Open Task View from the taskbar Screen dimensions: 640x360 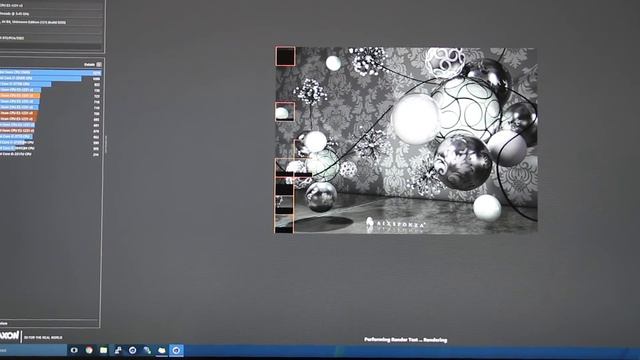[x=74, y=350]
